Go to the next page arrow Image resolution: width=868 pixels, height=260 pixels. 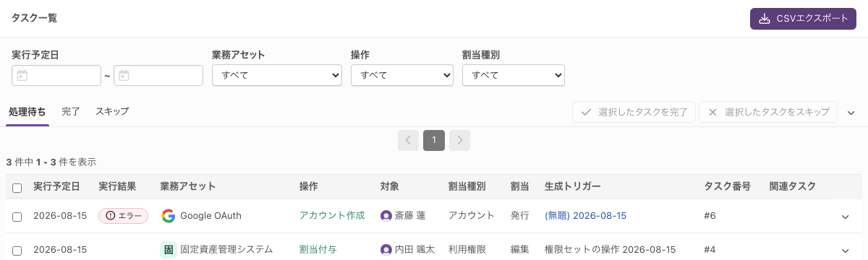click(460, 141)
